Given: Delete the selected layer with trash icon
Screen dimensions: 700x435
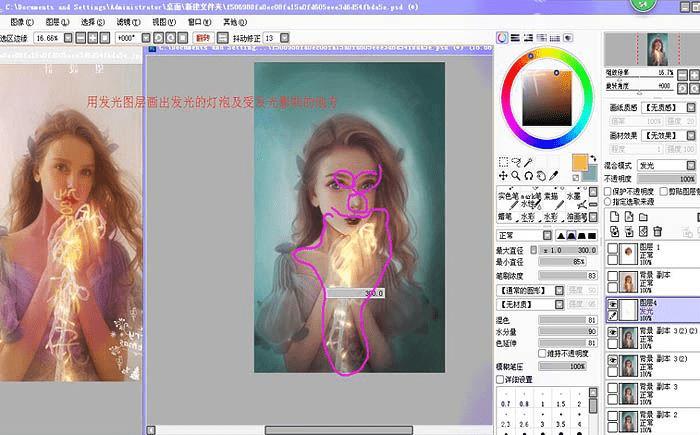Looking at the screenshot, I should click(x=658, y=231).
